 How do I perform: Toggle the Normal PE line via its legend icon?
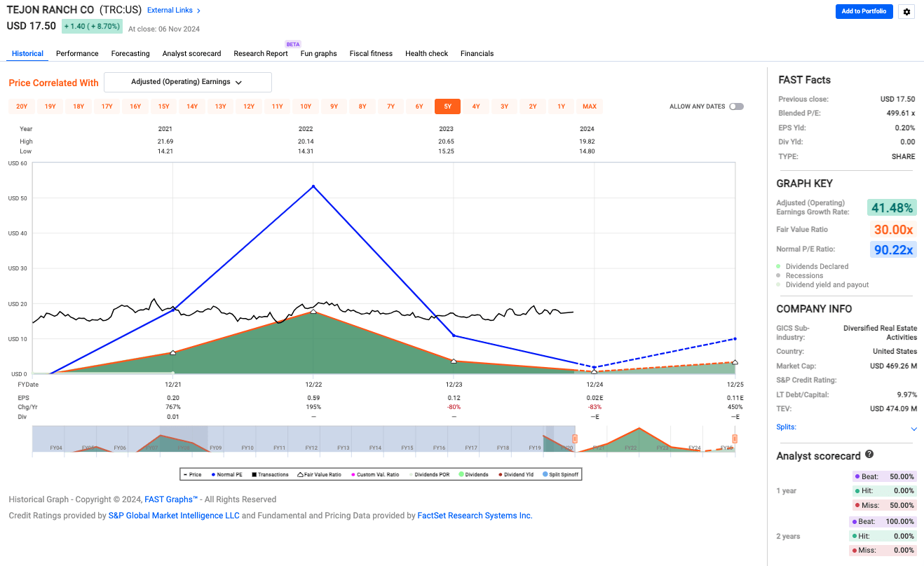click(213, 474)
